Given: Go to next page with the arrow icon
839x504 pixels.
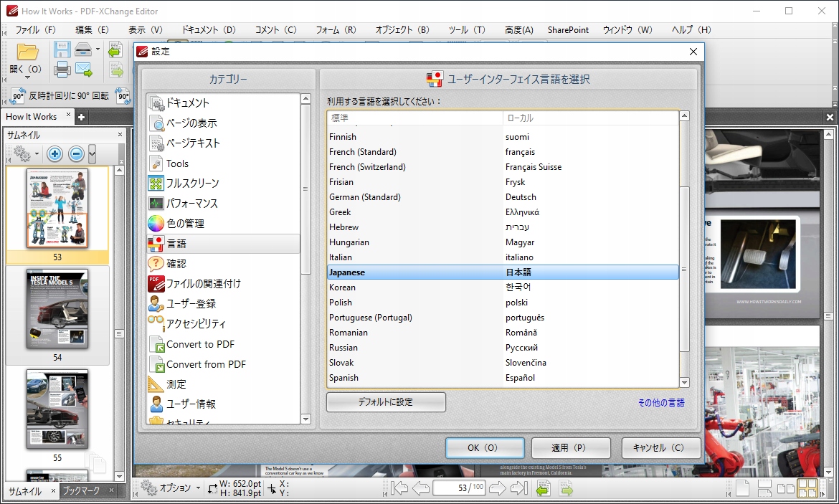Looking at the screenshot, I should coord(498,488).
